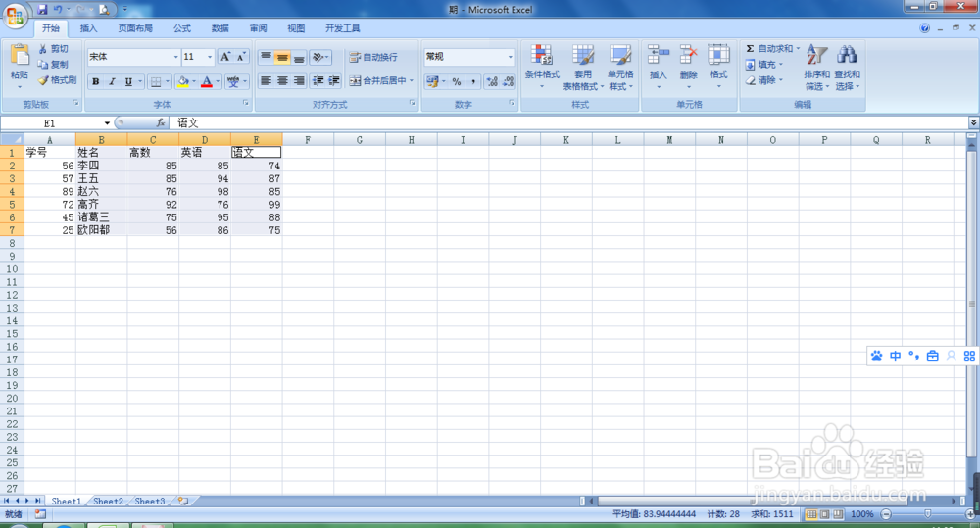Toggle bold formatting

(96, 81)
